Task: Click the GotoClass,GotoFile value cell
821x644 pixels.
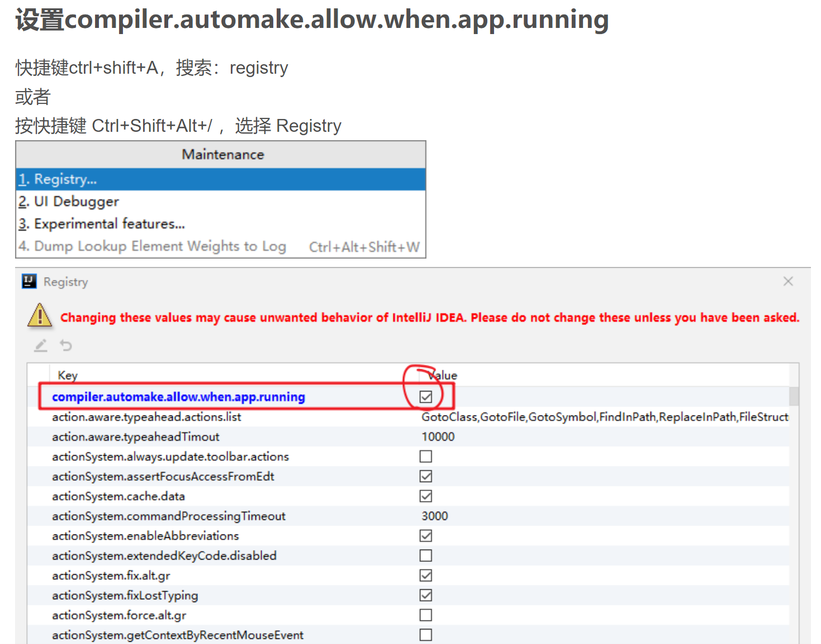Action: [x=605, y=417]
